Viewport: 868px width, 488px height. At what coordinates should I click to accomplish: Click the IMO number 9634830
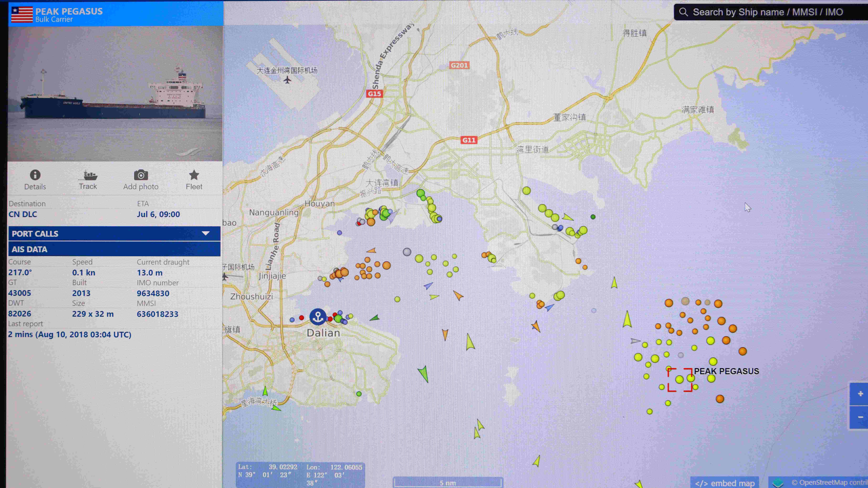point(153,293)
